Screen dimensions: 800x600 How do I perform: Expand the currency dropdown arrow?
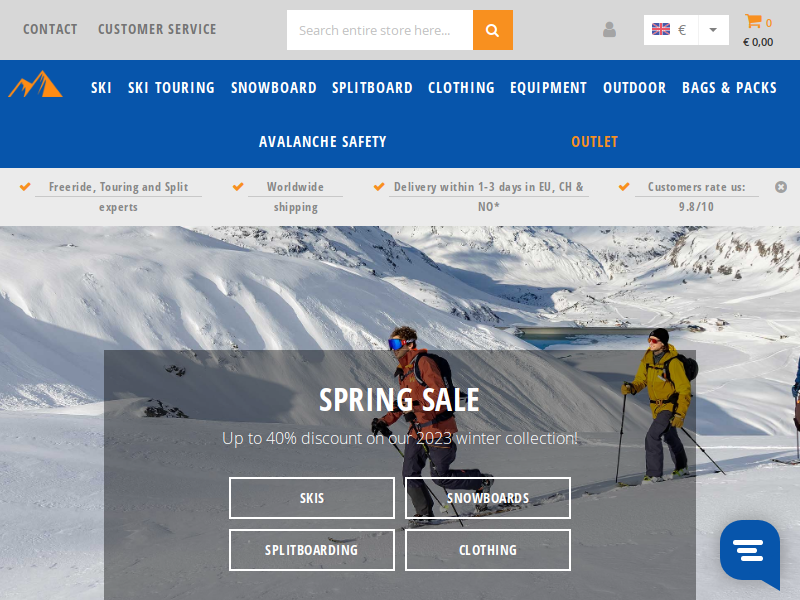point(713,30)
